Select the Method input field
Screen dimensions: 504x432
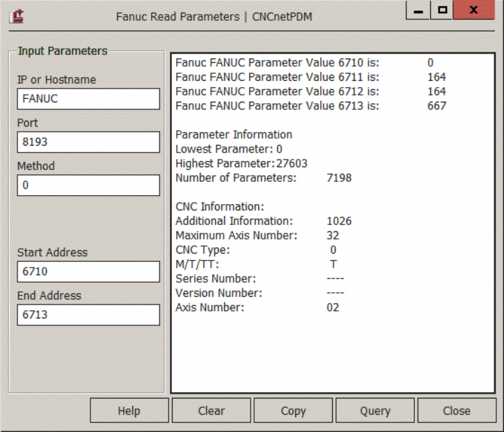click(x=88, y=185)
